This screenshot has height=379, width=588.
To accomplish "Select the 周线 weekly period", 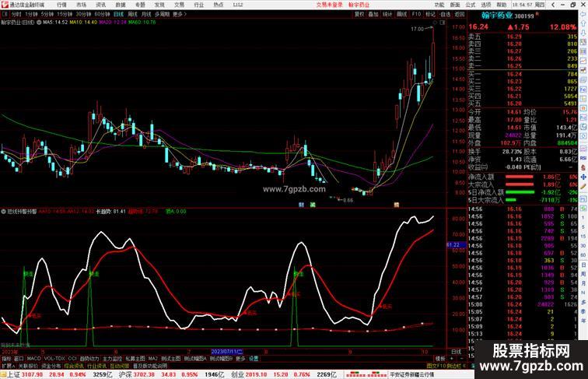I will point(132,14).
